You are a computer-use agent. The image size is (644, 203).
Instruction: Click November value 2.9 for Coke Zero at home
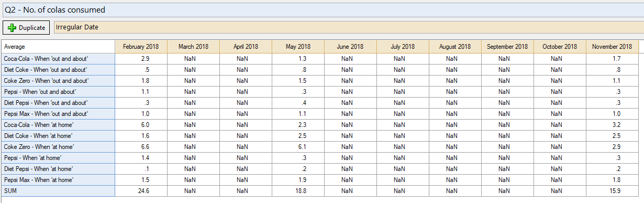pyautogui.click(x=612, y=147)
